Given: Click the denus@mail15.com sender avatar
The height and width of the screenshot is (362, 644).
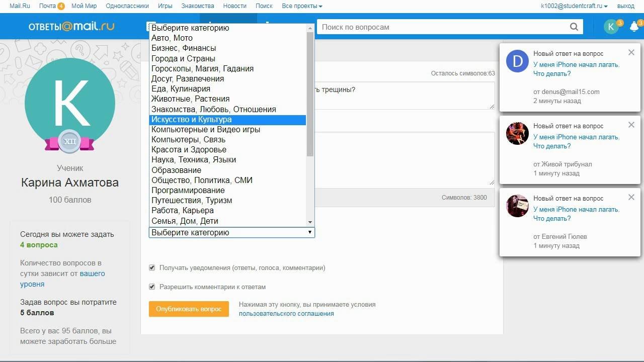Looking at the screenshot, I should (x=517, y=61).
